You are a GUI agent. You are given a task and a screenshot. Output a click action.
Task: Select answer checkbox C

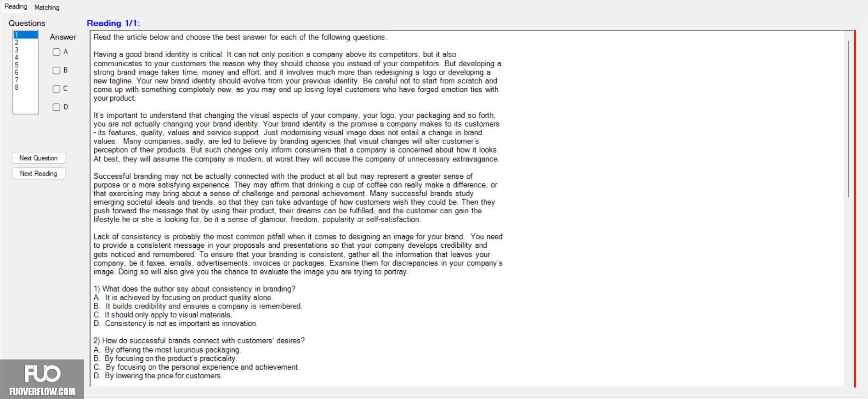tap(57, 89)
